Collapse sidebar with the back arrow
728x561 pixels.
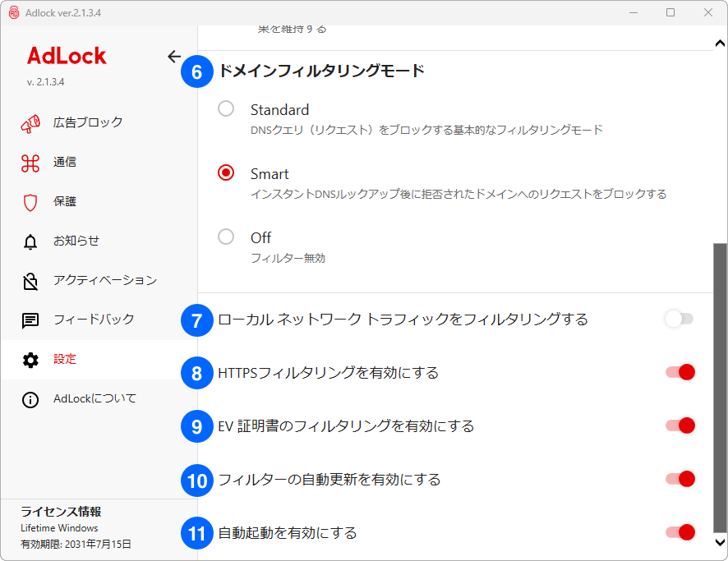coord(174,57)
